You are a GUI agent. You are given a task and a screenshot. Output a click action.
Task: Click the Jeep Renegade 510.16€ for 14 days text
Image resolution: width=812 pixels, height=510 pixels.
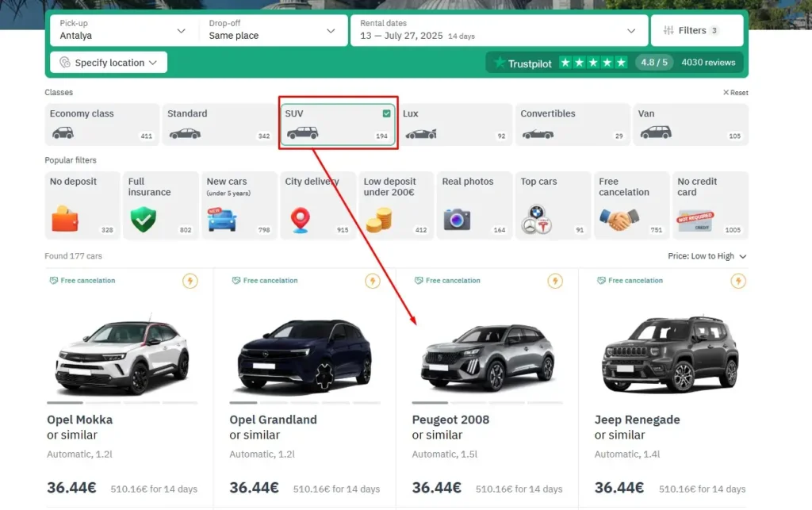tap(703, 489)
